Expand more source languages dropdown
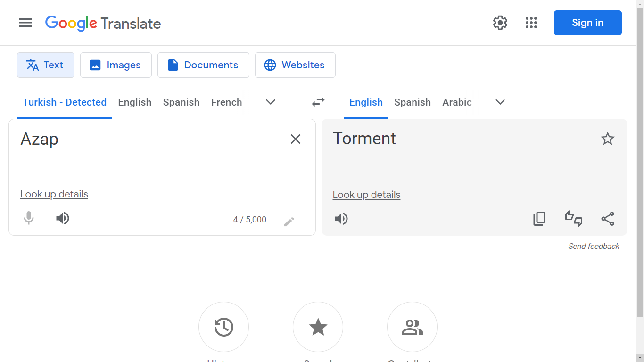 [271, 102]
